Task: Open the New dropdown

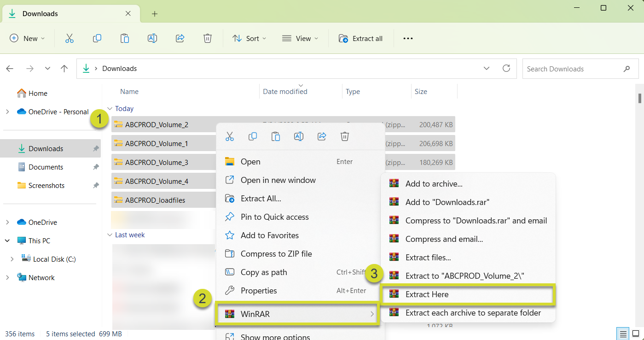Action: point(28,39)
